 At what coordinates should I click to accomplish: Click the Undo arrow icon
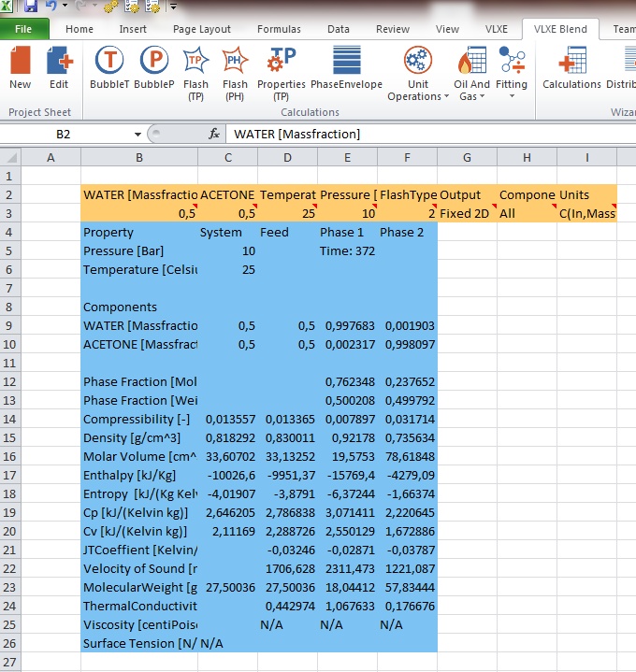tap(51, 6)
